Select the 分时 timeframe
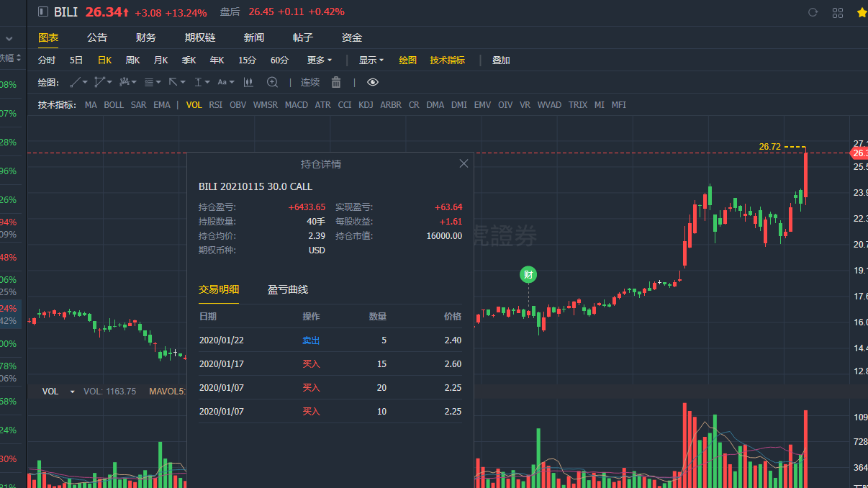 pyautogui.click(x=47, y=60)
